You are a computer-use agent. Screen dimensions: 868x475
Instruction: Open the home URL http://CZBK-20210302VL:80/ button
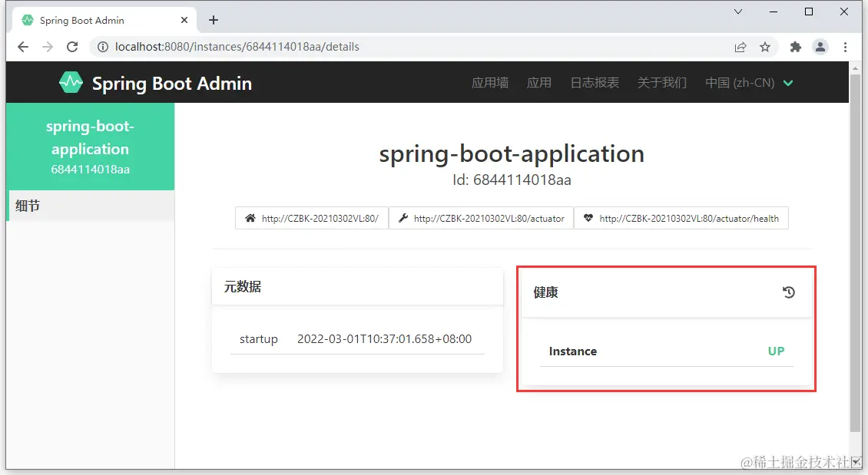tap(312, 218)
